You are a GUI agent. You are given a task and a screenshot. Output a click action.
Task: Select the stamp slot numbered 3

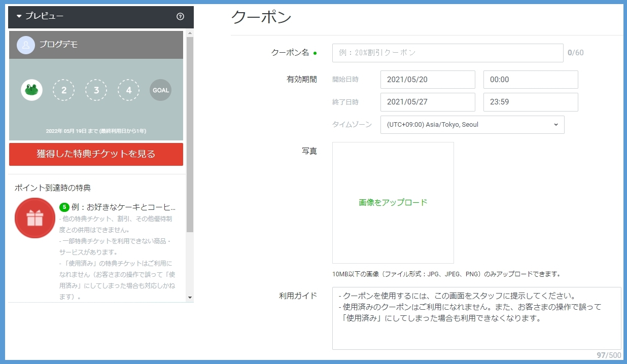pyautogui.click(x=96, y=90)
